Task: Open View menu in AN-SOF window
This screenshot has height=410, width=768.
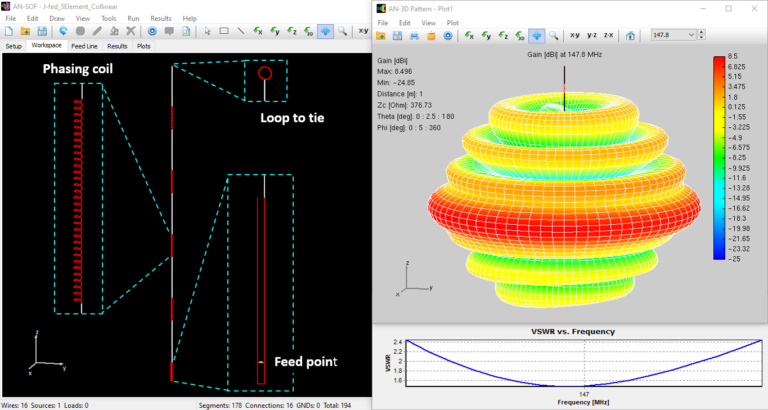Action: (x=83, y=18)
